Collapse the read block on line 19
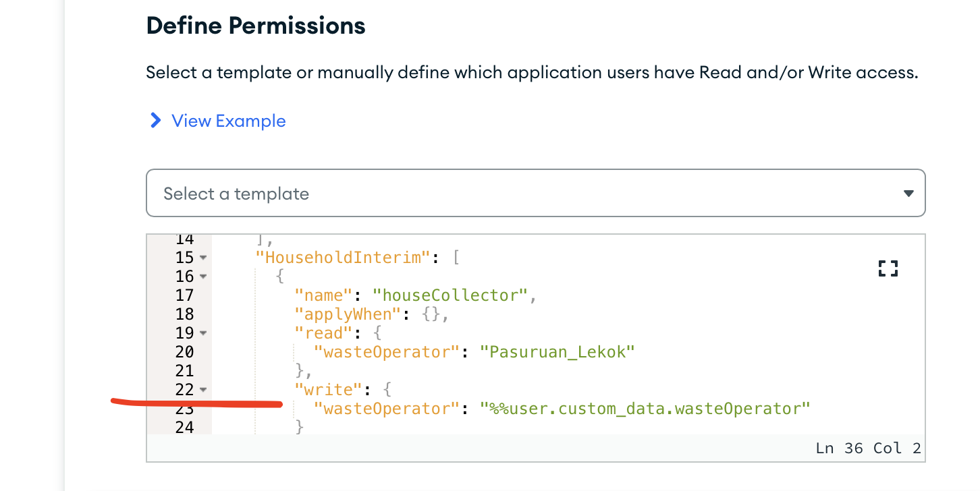Image resolution: width=980 pixels, height=491 pixels. (x=203, y=333)
